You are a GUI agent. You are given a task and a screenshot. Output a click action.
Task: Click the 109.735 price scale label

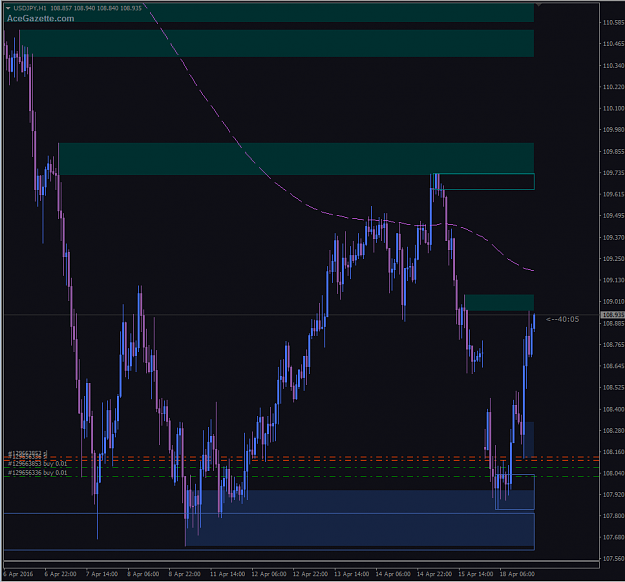tap(613, 173)
